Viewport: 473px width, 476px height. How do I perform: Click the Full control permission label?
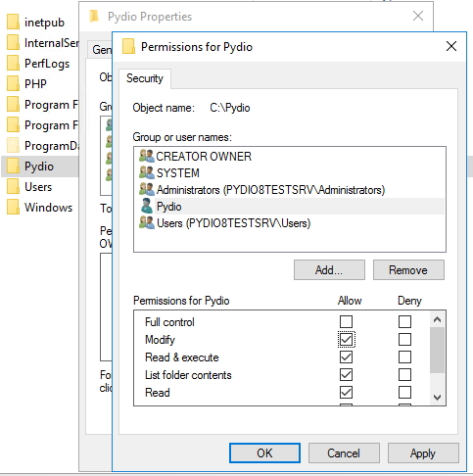[x=169, y=322]
